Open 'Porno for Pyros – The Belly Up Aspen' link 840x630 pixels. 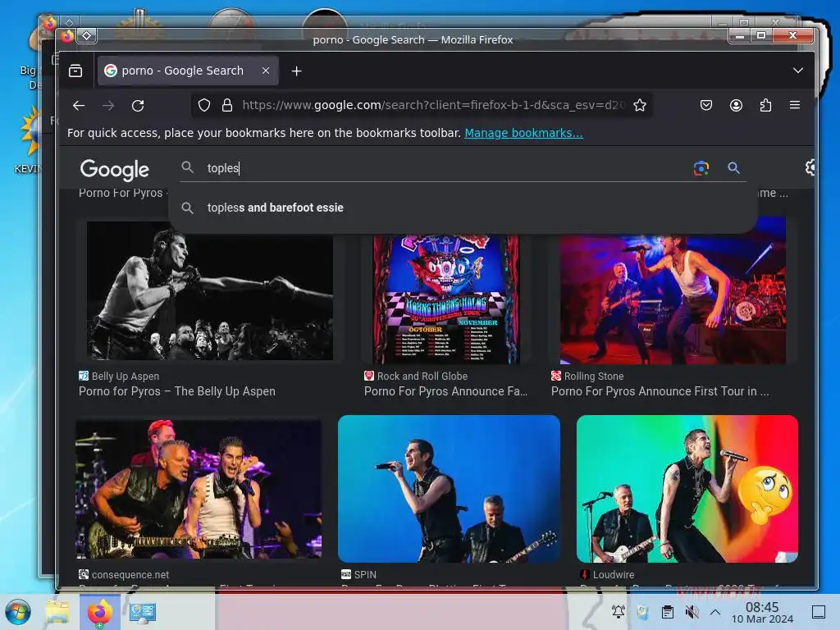tap(177, 391)
